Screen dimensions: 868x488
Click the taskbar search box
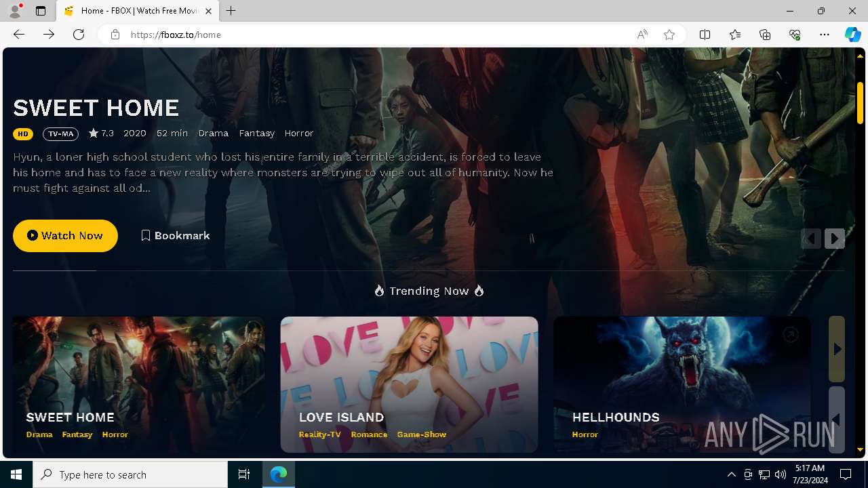[x=130, y=474]
